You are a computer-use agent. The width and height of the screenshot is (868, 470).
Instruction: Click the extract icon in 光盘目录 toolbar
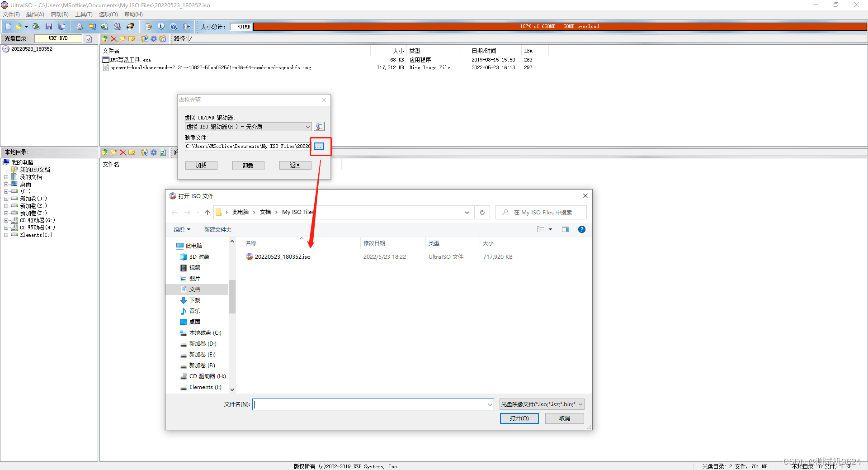145,39
